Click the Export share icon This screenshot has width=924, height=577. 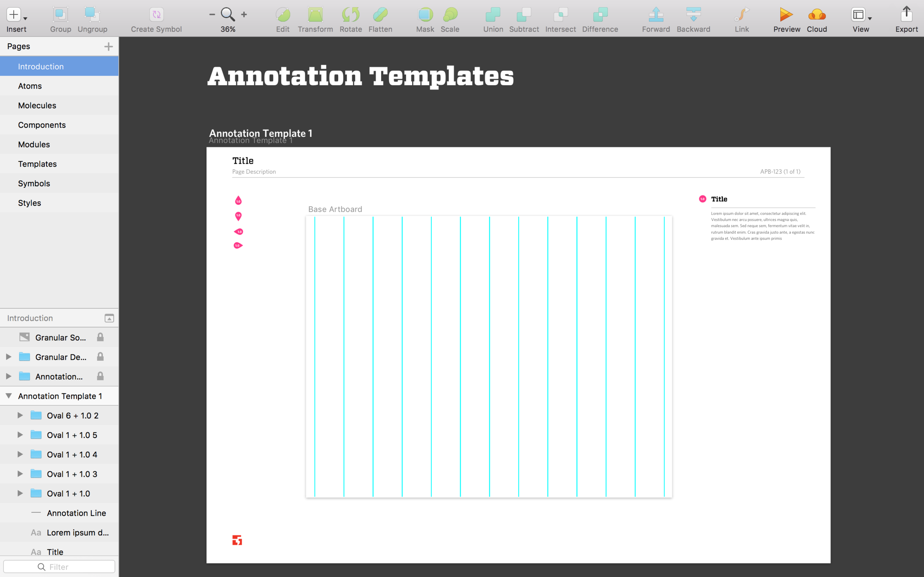pyautogui.click(x=906, y=14)
